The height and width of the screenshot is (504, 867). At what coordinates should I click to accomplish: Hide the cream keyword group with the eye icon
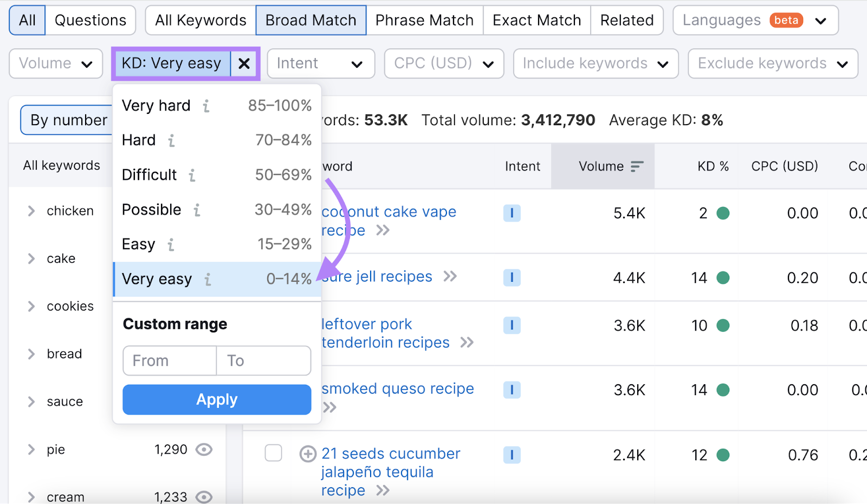205,497
